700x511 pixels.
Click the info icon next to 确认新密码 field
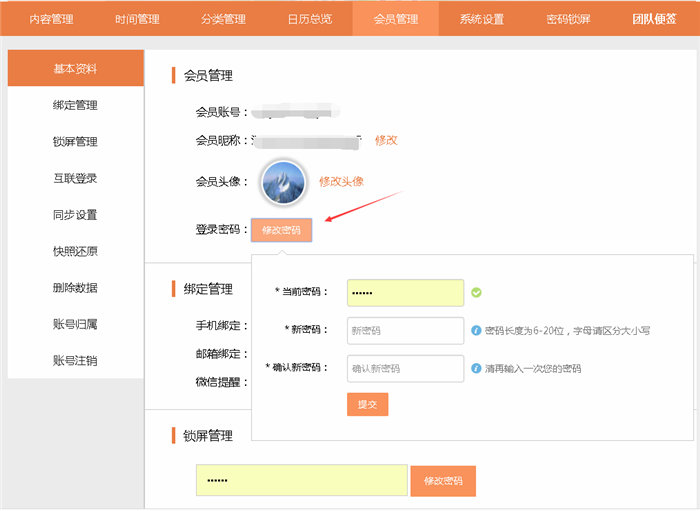coord(476,368)
